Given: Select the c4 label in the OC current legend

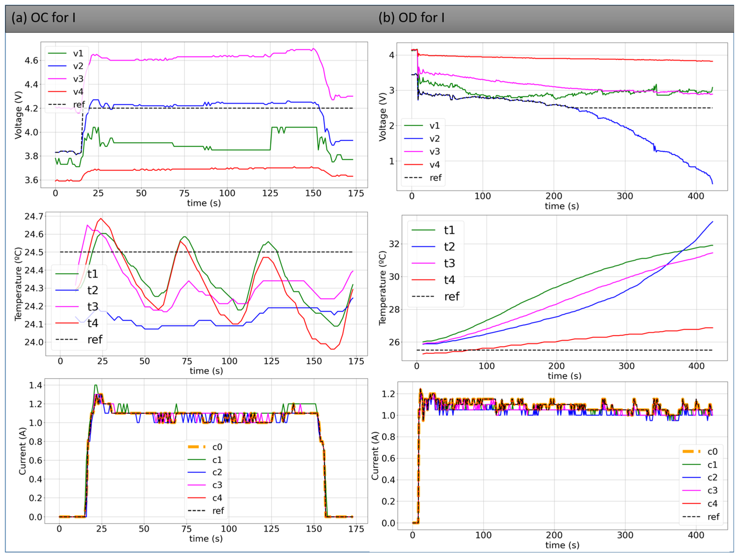Looking at the screenshot, I should coord(217,498).
